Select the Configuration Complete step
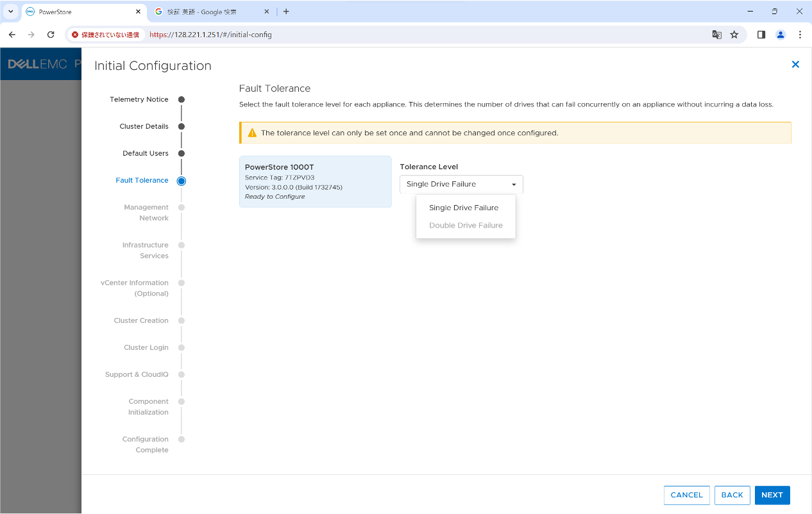812x514 pixels. tap(146, 445)
